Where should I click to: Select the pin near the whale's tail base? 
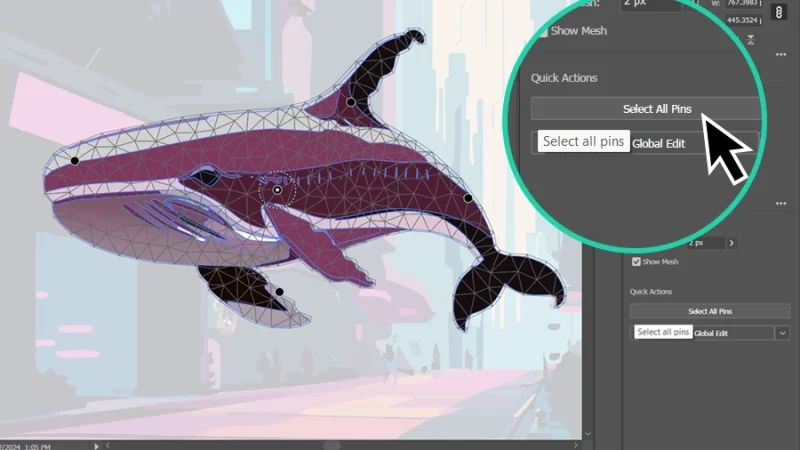468,198
